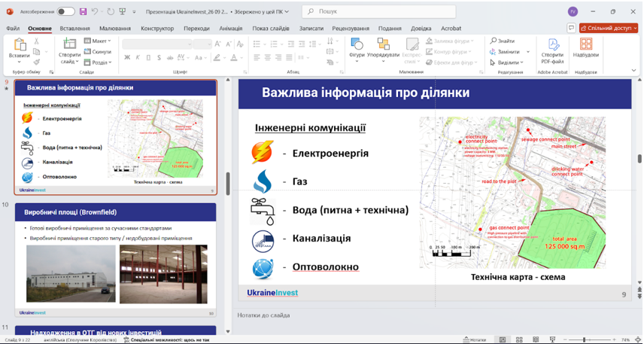644x344 pixels.
Task: Click the decrease indent icon
Action: [291, 44]
